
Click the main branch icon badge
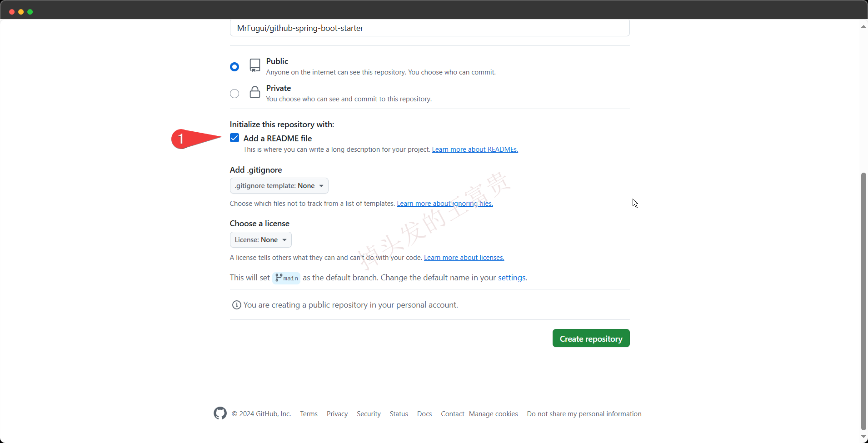pos(286,278)
